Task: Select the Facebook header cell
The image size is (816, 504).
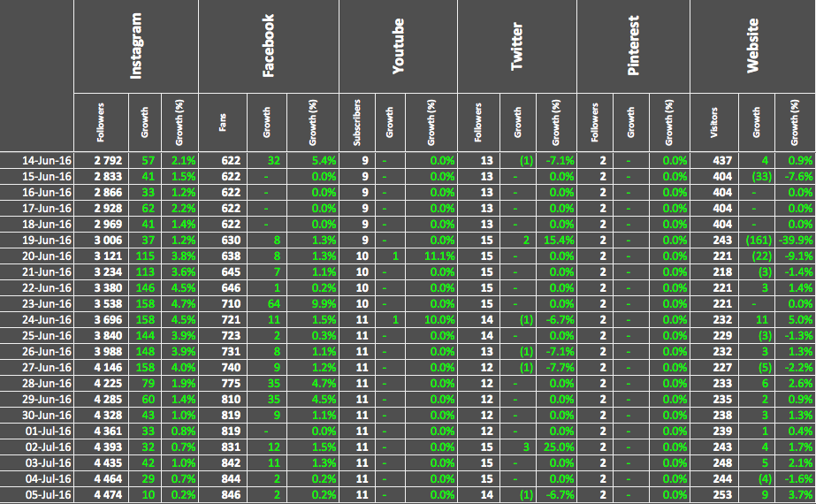Action: click(x=269, y=47)
